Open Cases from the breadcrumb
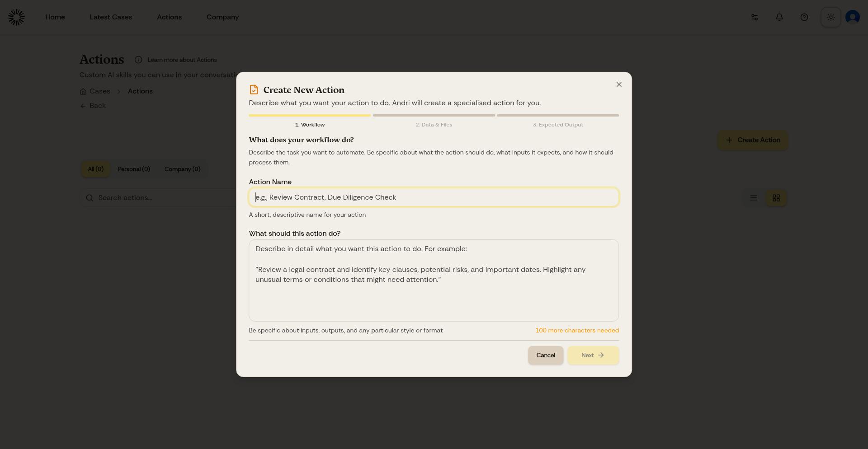 point(99,91)
